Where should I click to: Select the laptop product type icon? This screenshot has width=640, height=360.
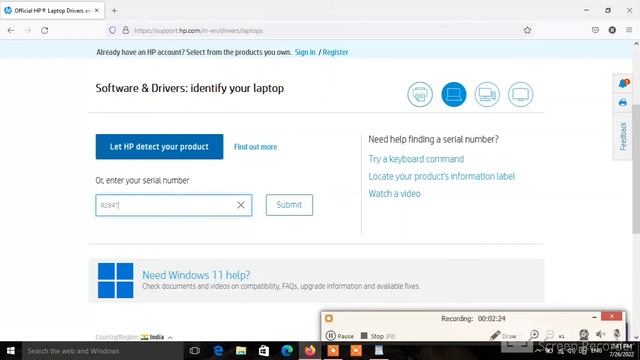point(453,94)
